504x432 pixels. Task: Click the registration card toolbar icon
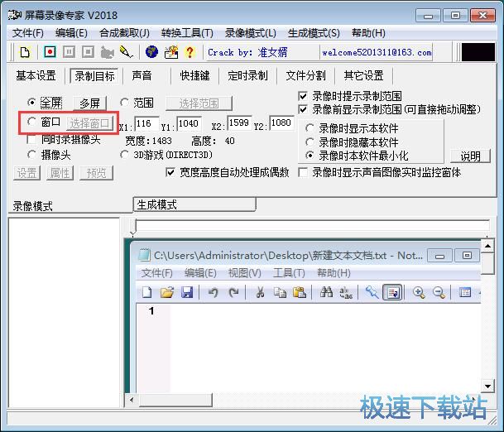click(x=171, y=52)
